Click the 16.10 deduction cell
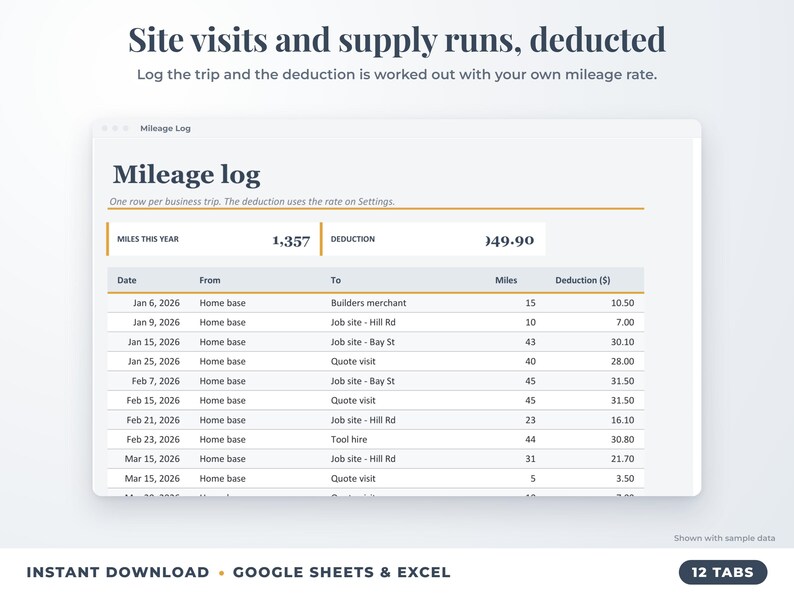The width and height of the screenshot is (794, 596). click(622, 420)
